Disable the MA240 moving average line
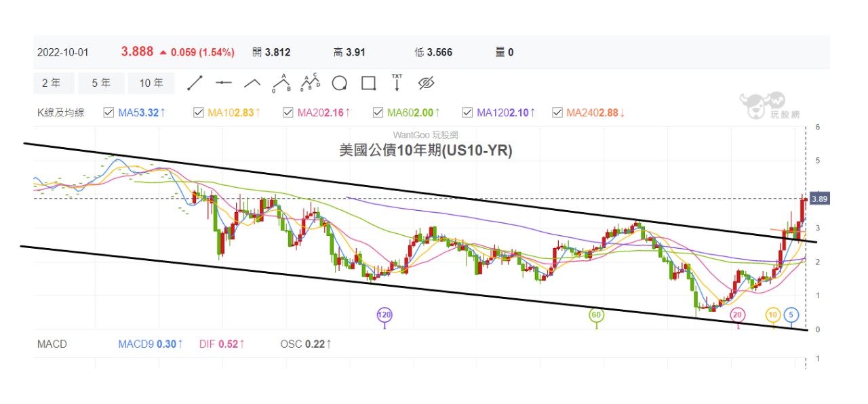This screenshot has height=404, width=868. point(557,113)
